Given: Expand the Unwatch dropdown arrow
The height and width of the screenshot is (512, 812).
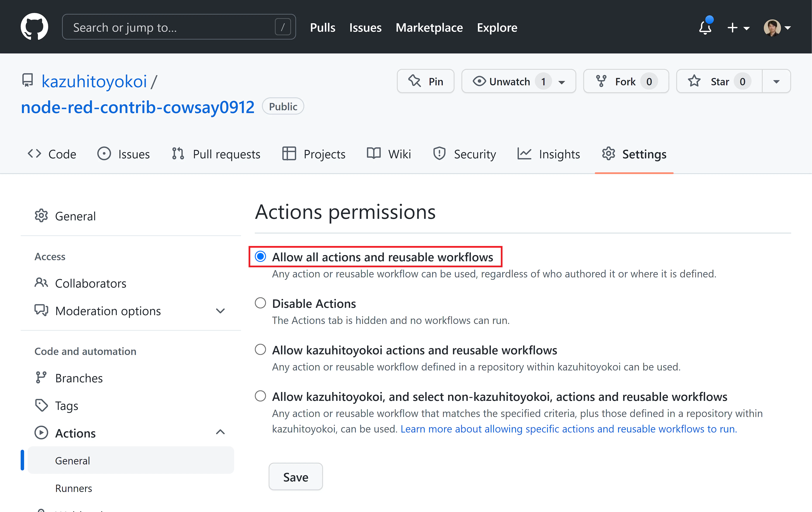Looking at the screenshot, I should pos(562,82).
